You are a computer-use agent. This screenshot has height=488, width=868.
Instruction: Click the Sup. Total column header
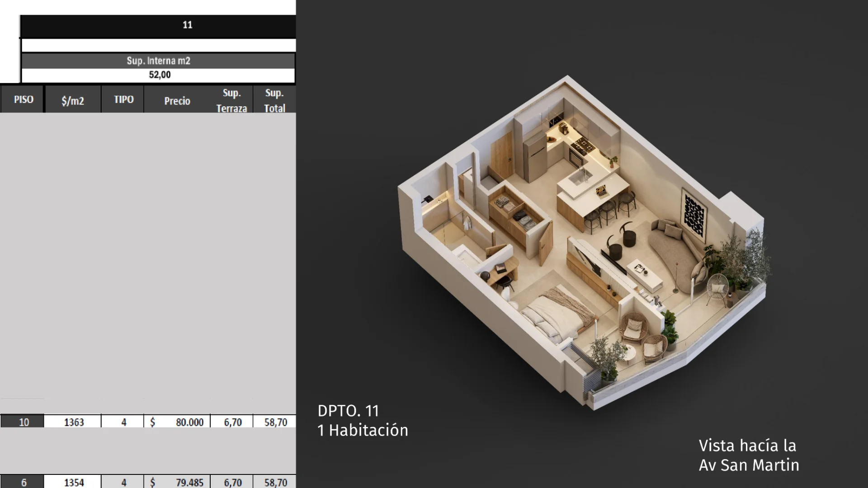[x=274, y=100]
